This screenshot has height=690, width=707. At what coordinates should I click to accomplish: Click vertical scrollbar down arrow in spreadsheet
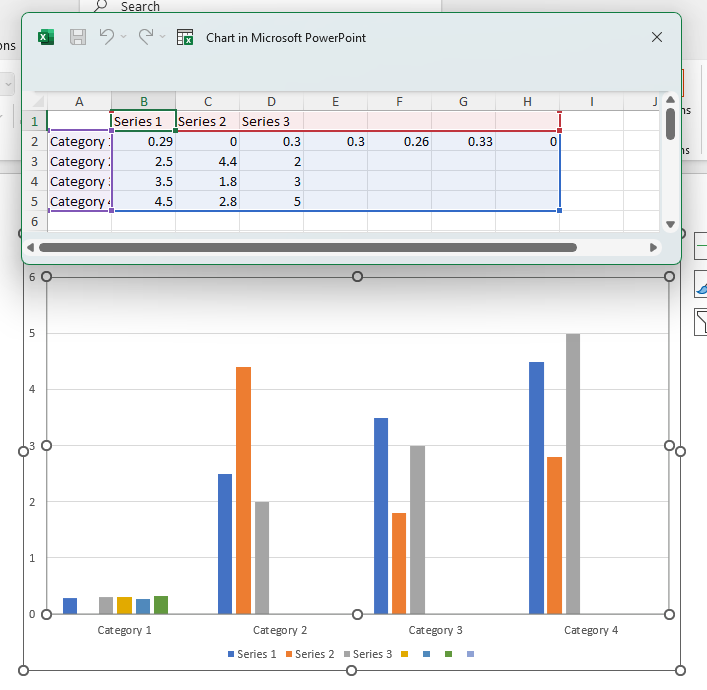[670, 224]
